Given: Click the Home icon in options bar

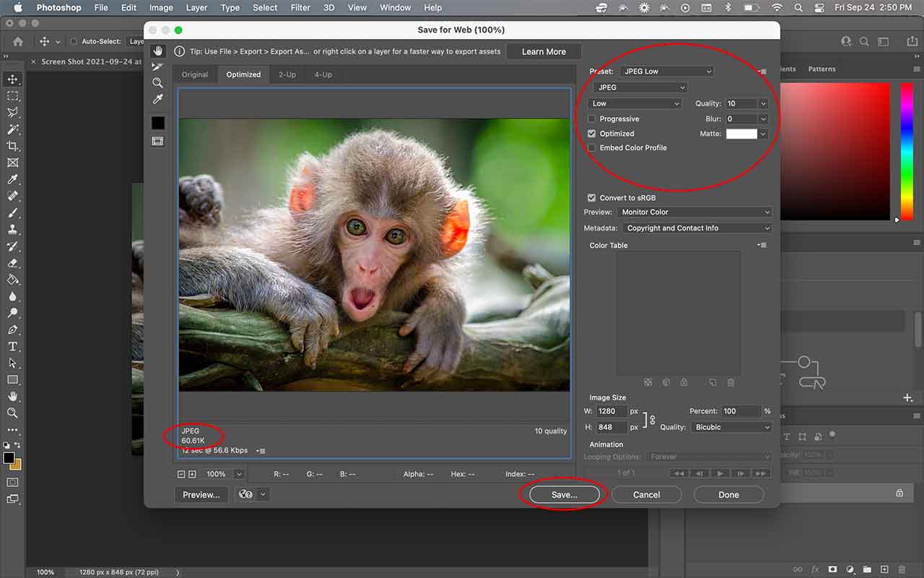Looking at the screenshot, I should pos(18,42).
